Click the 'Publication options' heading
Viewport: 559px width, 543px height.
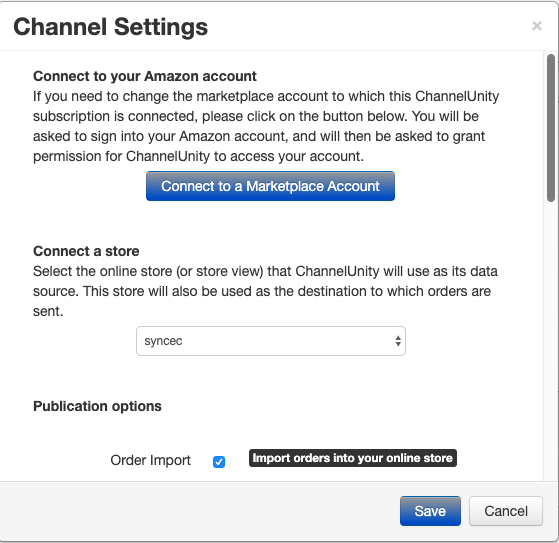click(x=97, y=406)
